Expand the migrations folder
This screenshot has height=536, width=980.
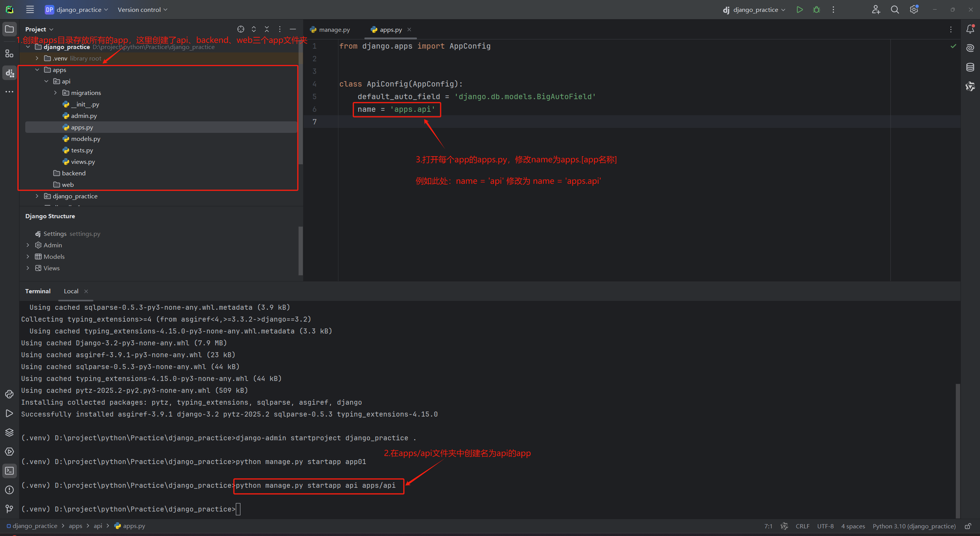pyautogui.click(x=56, y=93)
